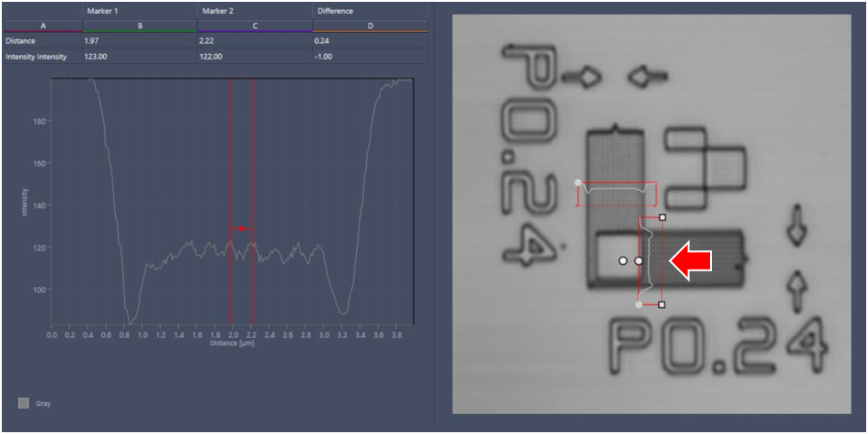Screen dimensions: 868x434
Task: Click the bottom-left round handle of vertical profile box
Action: (x=639, y=304)
